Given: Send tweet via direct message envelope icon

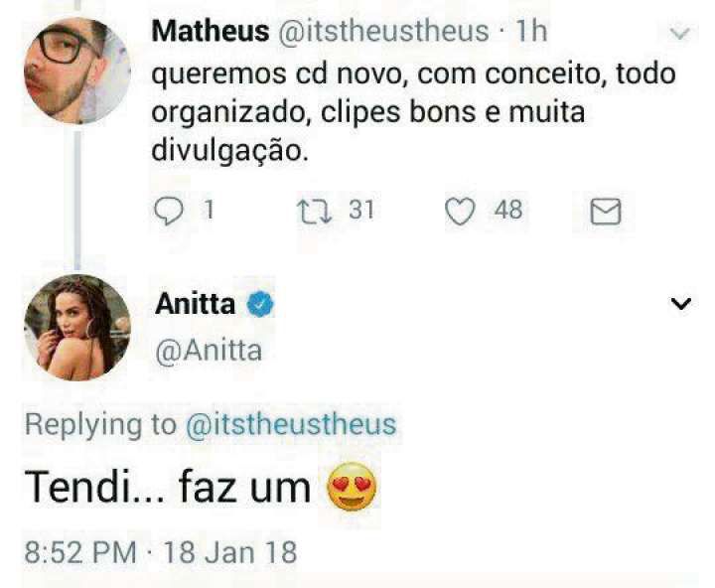Looking at the screenshot, I should [x=606, y=212].
